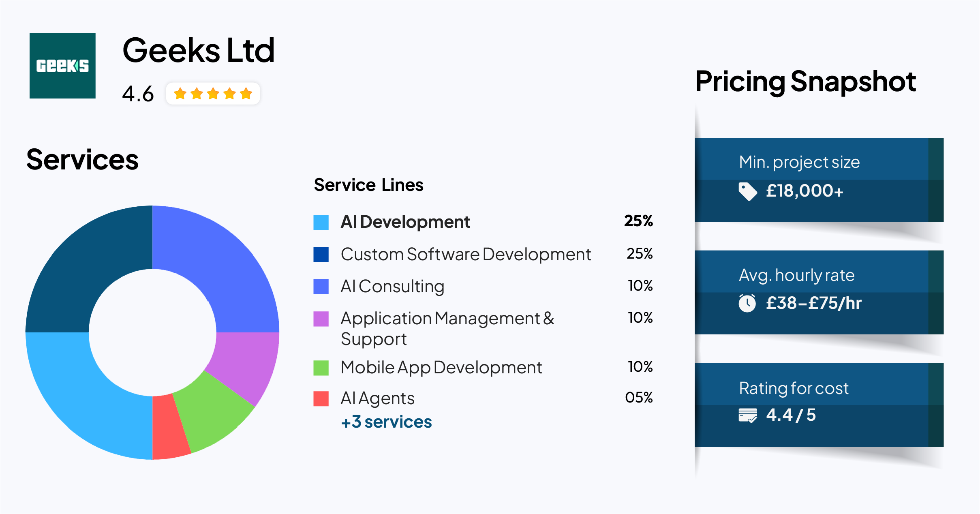Image resolution: width=980 pixels, height=514 pixels.
Task: Click the "4.6" rating number
Action: (x=138, y=94)
